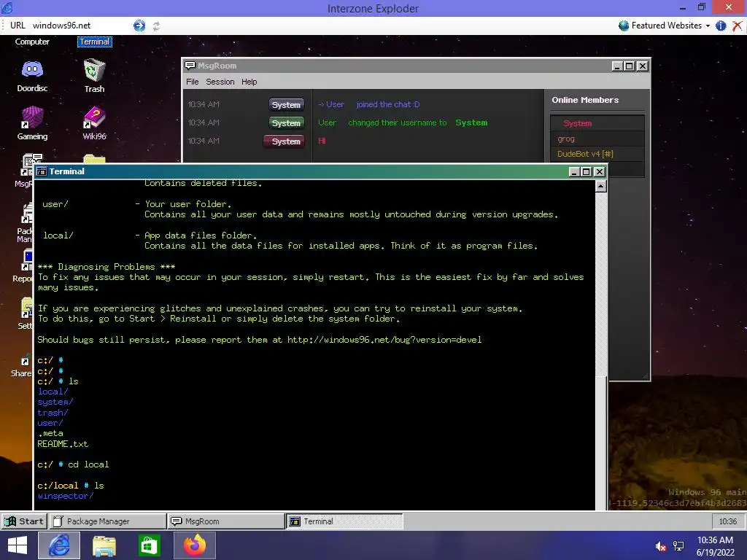Click the red X icon in the browser toolbar
747x560 pixels.
pyautogui.click(x=737, y=26)
